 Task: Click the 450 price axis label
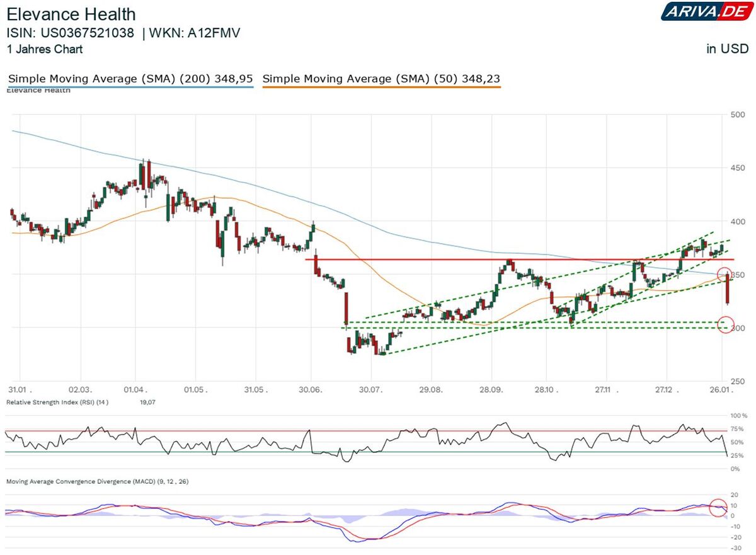(737, 168)
